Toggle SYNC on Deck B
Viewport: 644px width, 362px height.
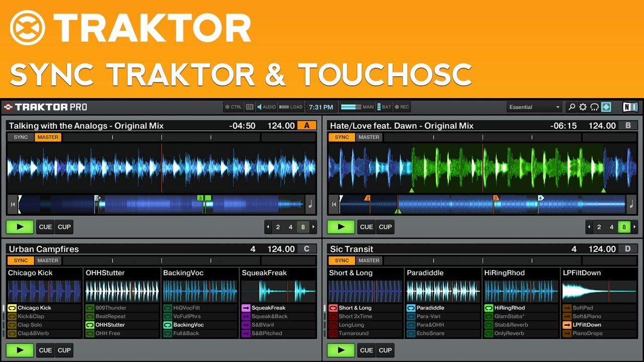point(342,137)
